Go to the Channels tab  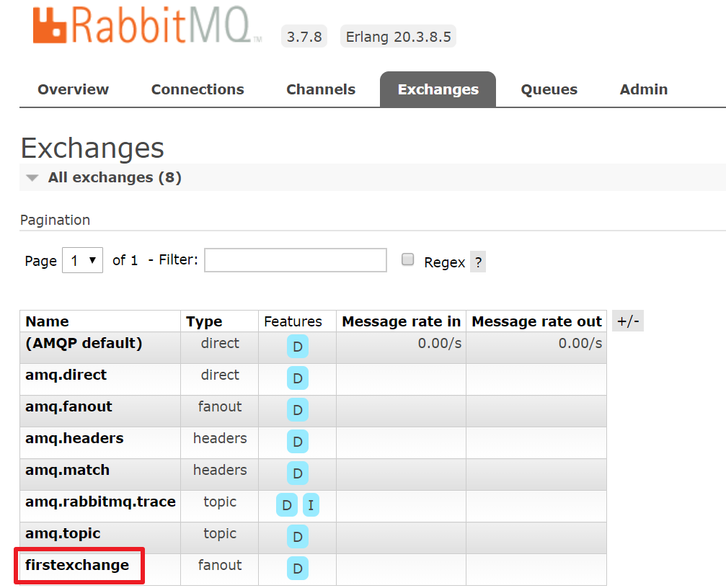(x=321, y=89)
